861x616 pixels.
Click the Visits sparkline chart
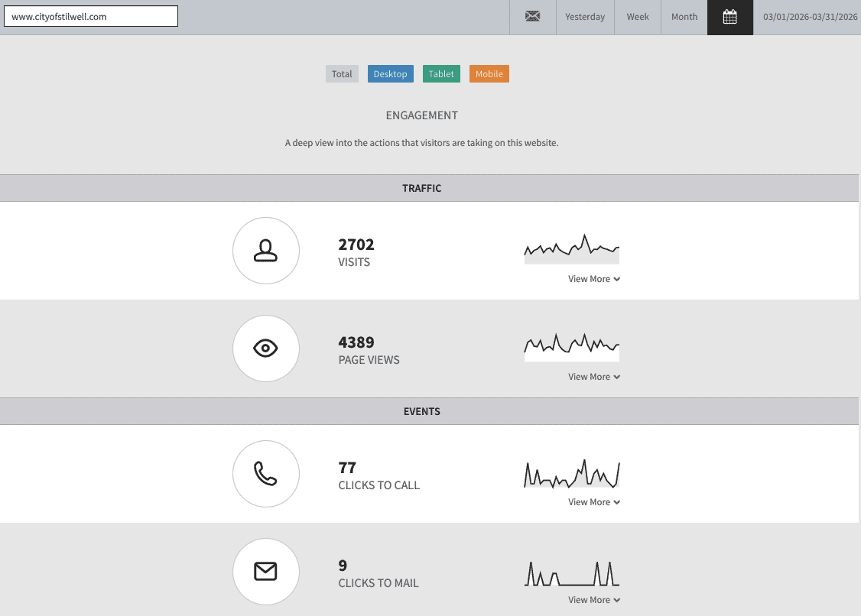572,249
